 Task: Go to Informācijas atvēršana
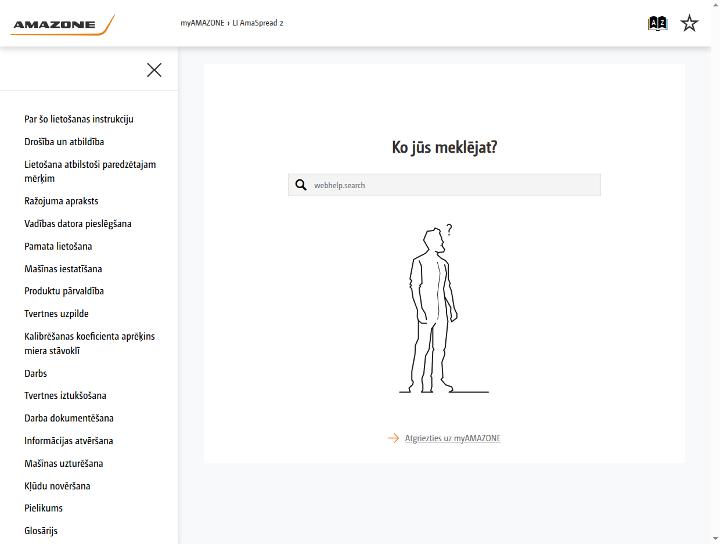68,440
